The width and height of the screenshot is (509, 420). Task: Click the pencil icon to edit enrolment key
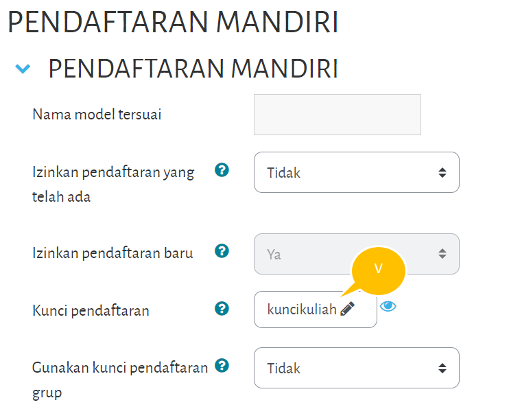coord(348,309)
